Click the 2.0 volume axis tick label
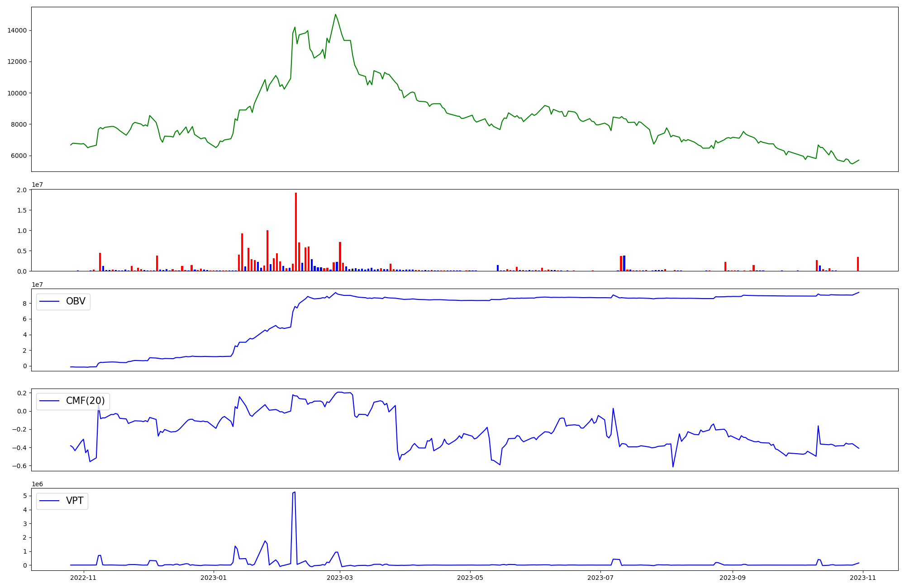This screenshot has height=588, width=905. coord(22,190)
